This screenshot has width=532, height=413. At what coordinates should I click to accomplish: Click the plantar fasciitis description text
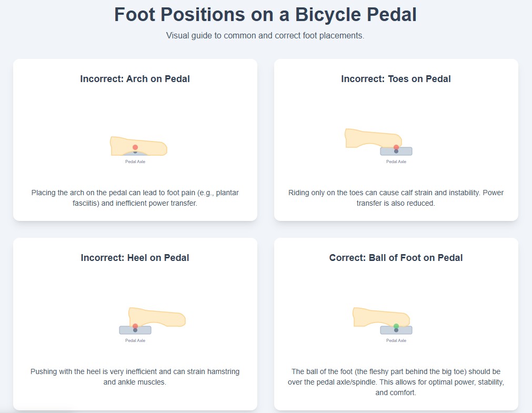(135, 198)
